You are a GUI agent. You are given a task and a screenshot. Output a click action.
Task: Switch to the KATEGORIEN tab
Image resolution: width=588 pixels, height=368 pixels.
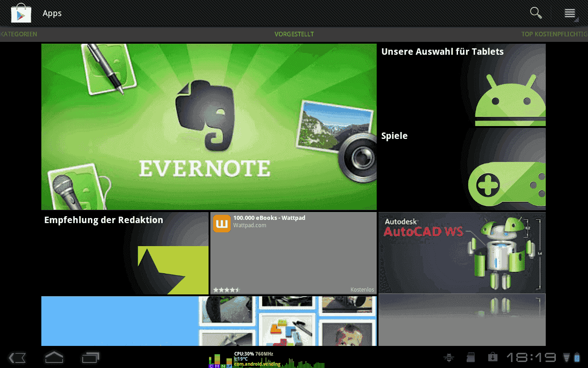click(19, 34)
